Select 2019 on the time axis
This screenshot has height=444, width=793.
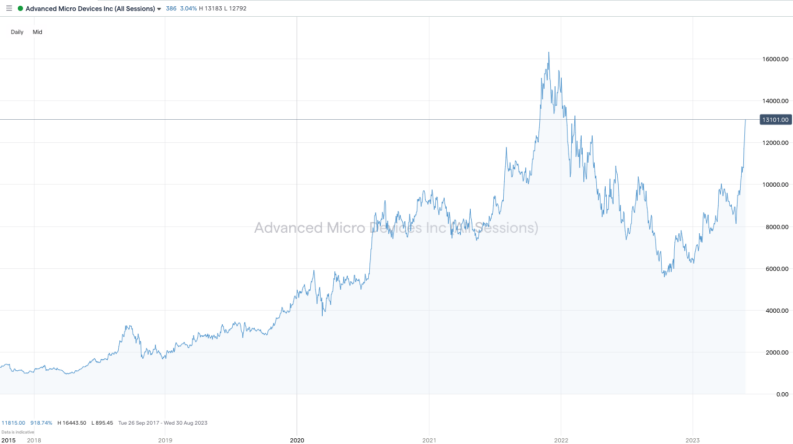tap(165, 439)
